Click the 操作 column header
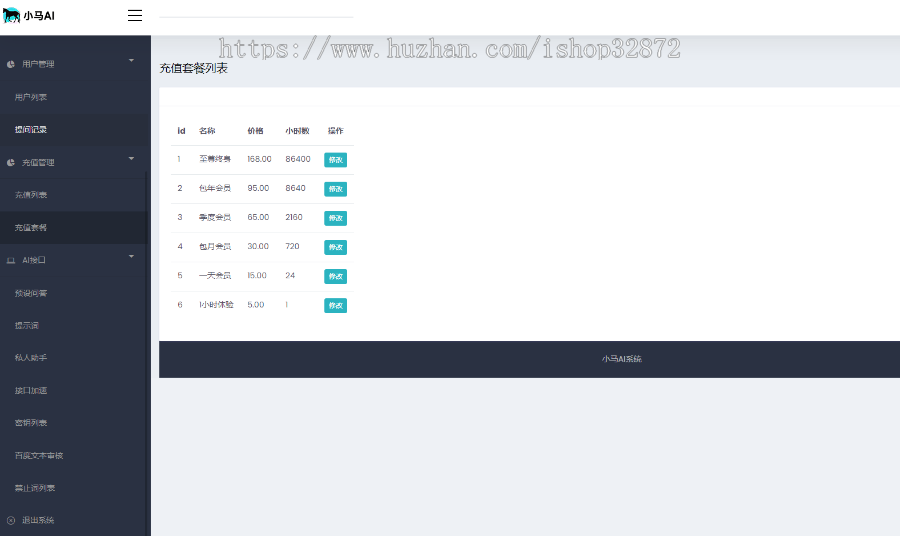This screenshot has height=536, width=900. pos(336,131)
